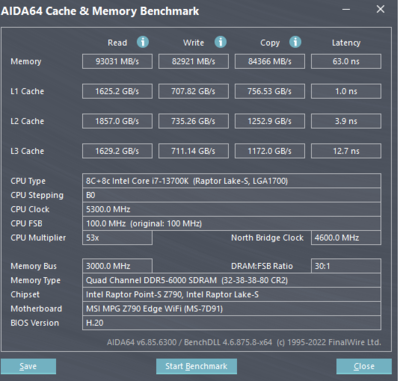Click the DRAM:FSB Ratio label
This screenshot has height=381, width=400.
[x=262, y=266]
